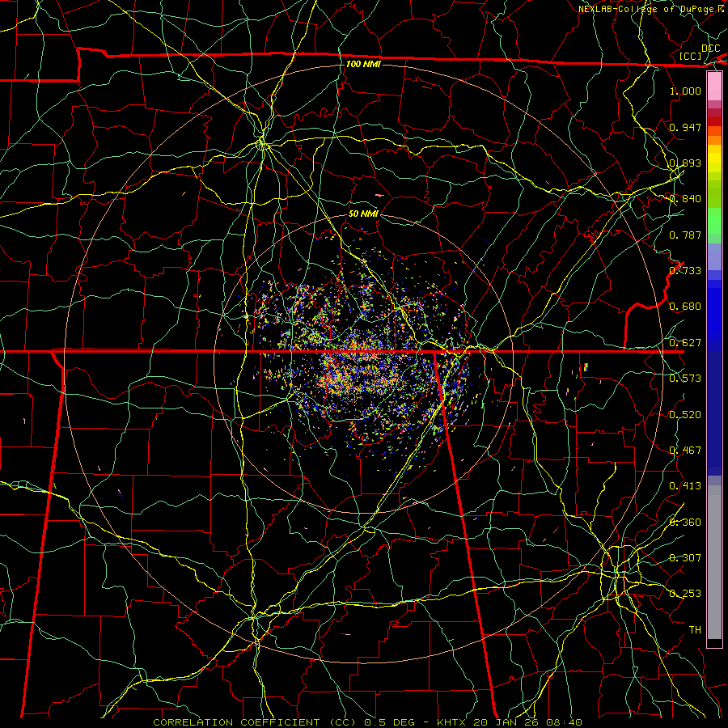
Task: Pick the gray segment of color bar
Action: pos(714,562)
